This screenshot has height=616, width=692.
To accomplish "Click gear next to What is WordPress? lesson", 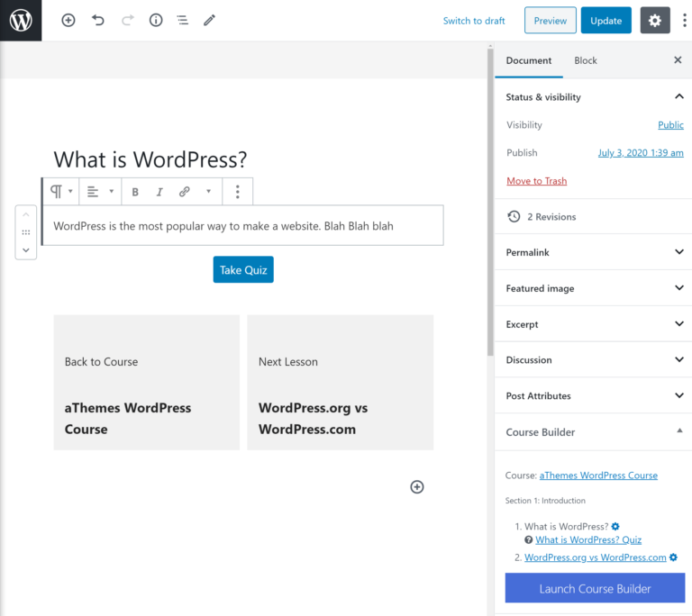I will click(x=615, y=526).
